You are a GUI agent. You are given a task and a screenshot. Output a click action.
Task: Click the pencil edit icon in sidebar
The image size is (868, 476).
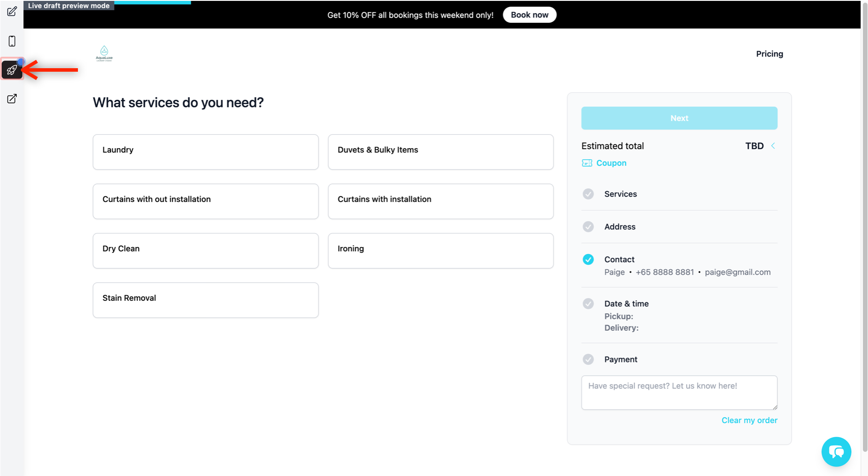(x=12, y=11)
